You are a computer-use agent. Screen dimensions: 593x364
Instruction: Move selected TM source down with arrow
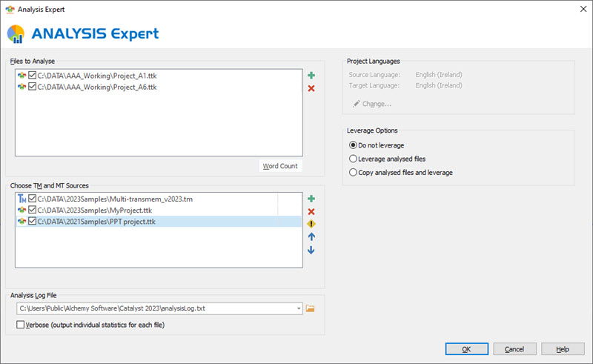[311, 250]
